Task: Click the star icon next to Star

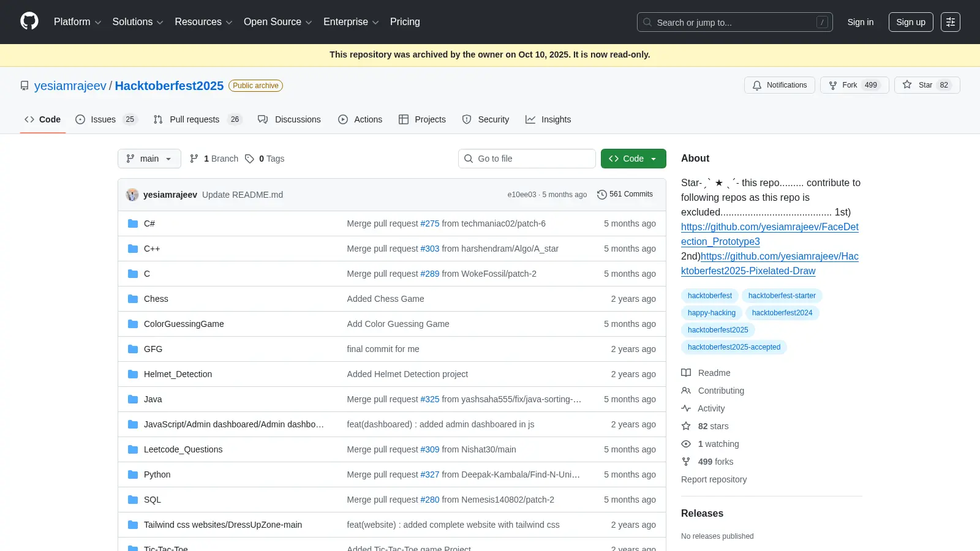Action: click(907, 85)
